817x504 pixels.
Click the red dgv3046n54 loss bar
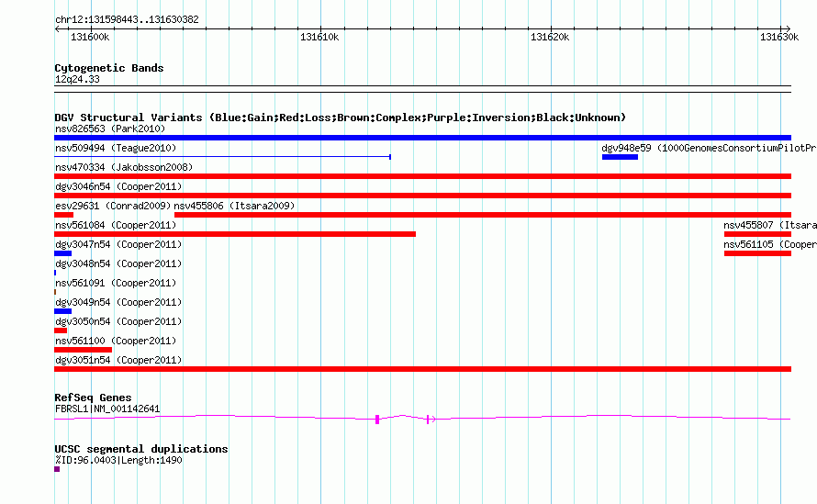422,196
